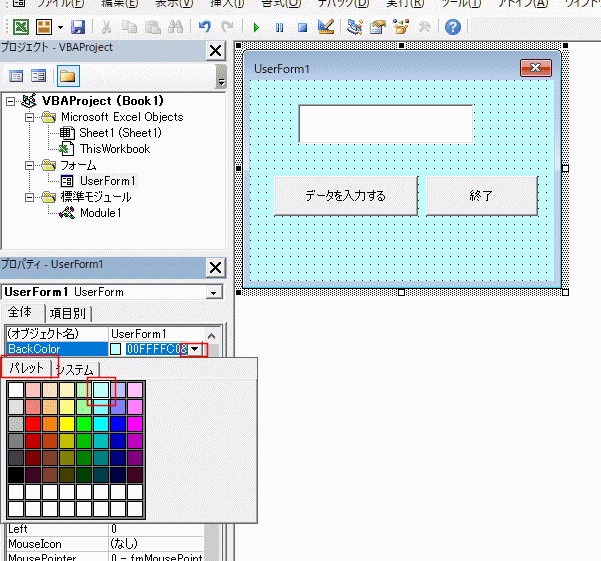This screenshot has width=601, height=561.
Task: Click the Undo arrow icon
Action: point(205,27)
